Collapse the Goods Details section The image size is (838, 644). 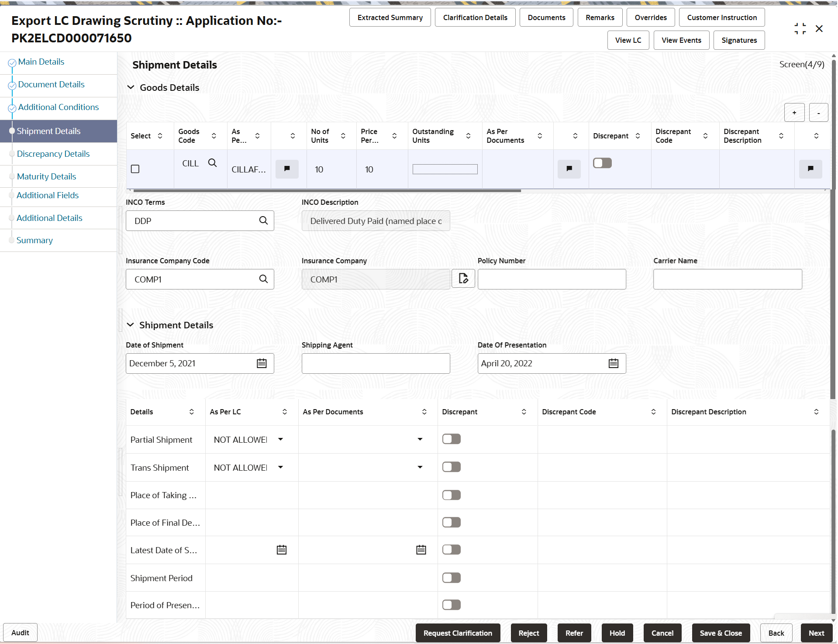coord(131,87)
